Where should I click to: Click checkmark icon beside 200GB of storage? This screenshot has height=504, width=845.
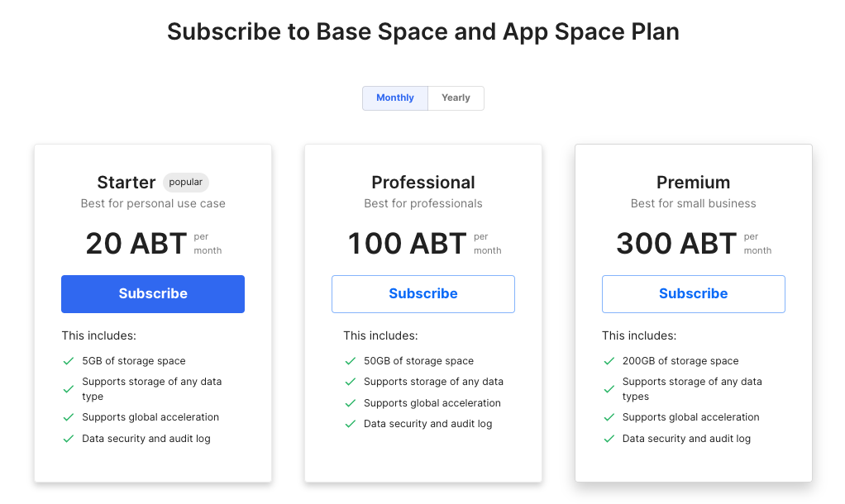(609, 361)
